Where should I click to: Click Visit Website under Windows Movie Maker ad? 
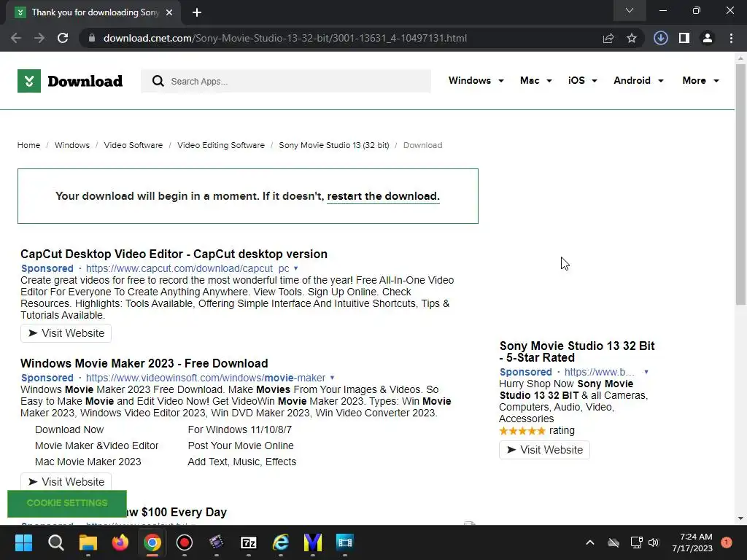pyautogui.click(x=66, y=481)
